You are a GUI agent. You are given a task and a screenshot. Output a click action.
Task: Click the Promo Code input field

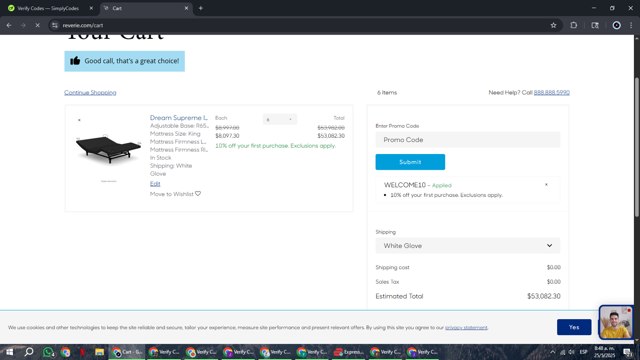tap(468, 140)
